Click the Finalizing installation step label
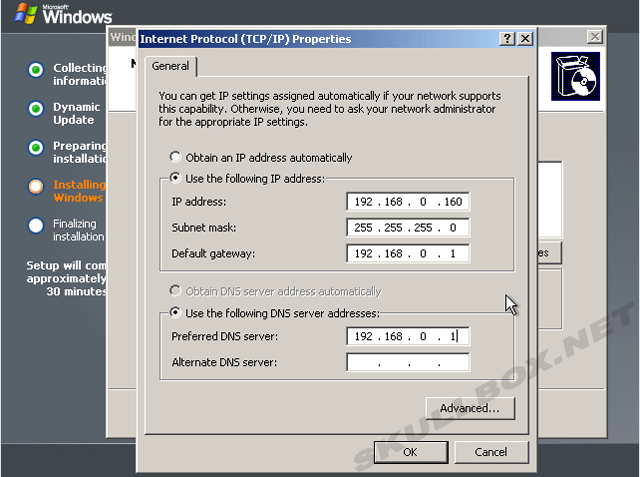The height and width of the screenshot is (477, 640). point(79,230)
